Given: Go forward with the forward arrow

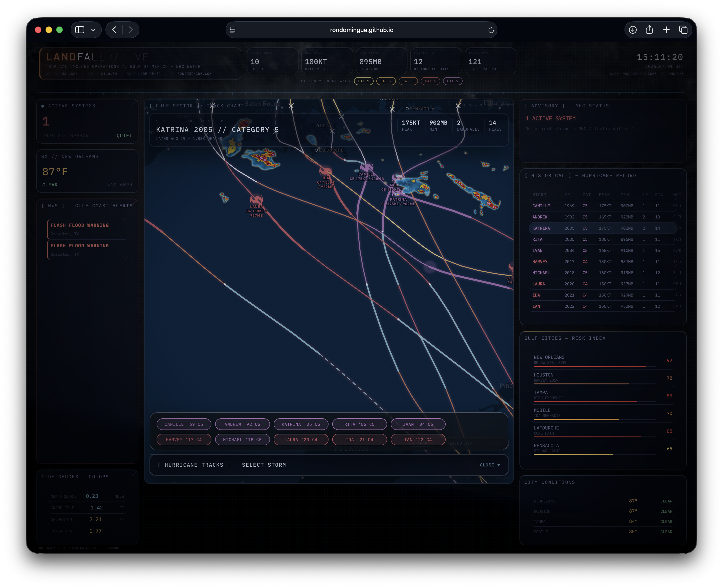Looking at the screenshot, I should 131,30.
